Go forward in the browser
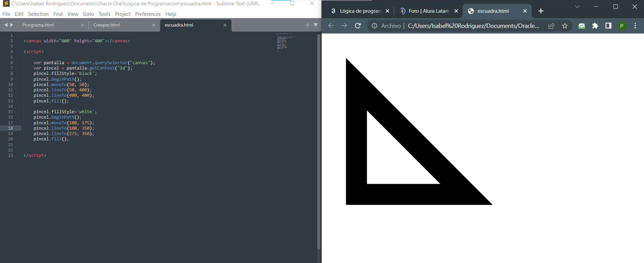Screen dimensions: 644x263 coord(344,26)
